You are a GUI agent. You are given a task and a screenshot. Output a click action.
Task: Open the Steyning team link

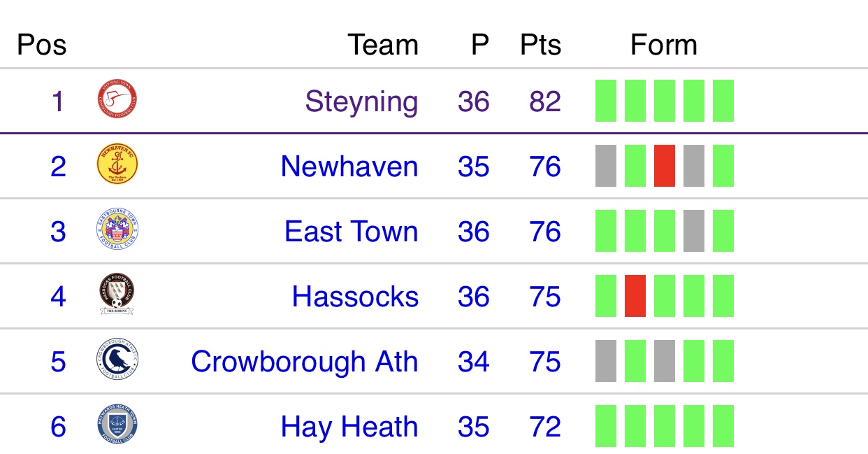coord(362,102)
